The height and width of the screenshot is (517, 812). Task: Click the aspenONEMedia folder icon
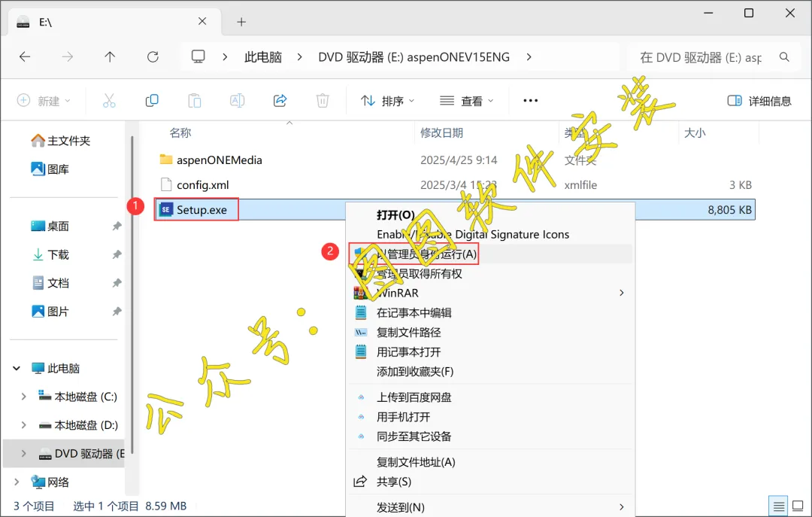(x=165, y=160)
